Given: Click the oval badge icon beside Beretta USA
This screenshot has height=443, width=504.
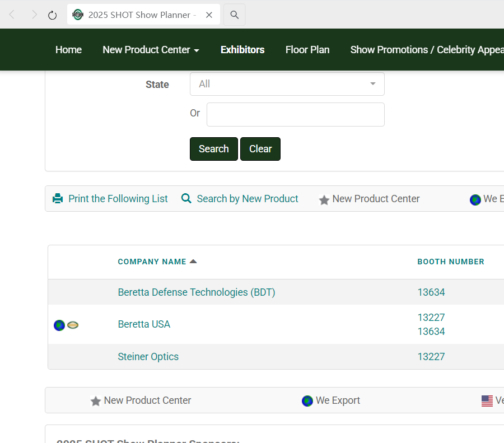Looking at the screenshot, I should point(73,325).
